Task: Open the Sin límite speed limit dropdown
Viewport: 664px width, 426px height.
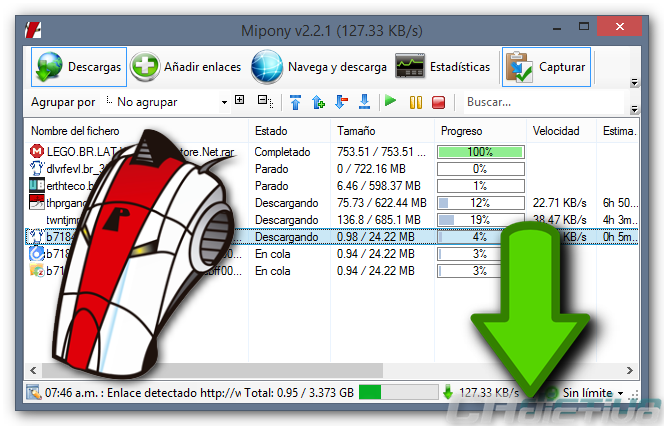Action: (592, 393)
